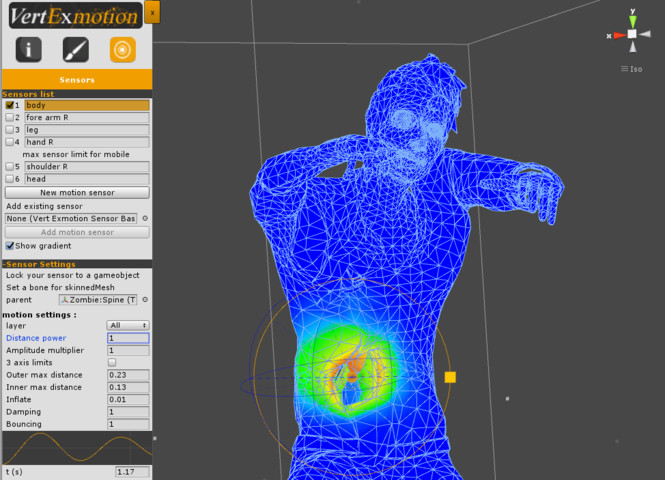
Task: Select the leg sensor name field
Action: click(87, 130)
